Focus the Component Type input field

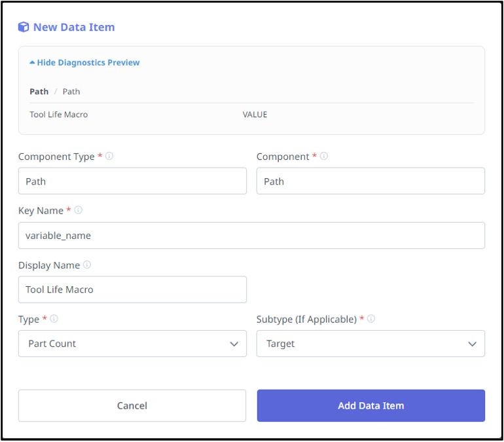coord(132,181)
